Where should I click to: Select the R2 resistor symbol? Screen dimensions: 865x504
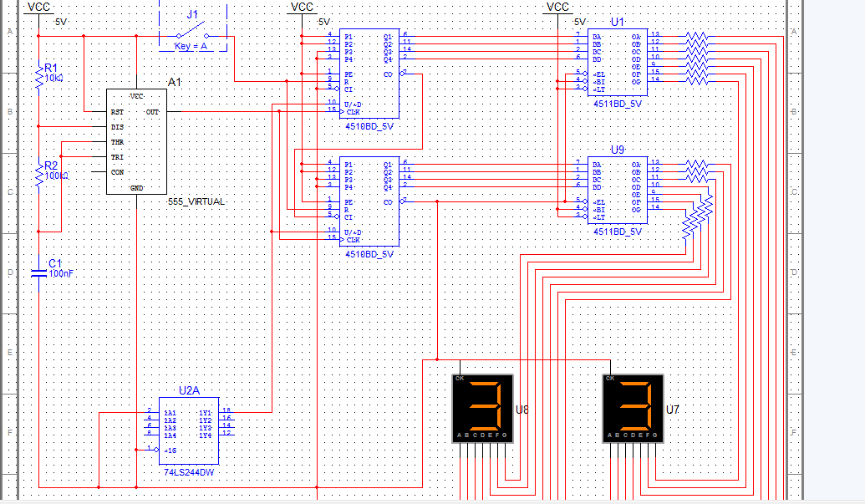[x=39, y=176]
